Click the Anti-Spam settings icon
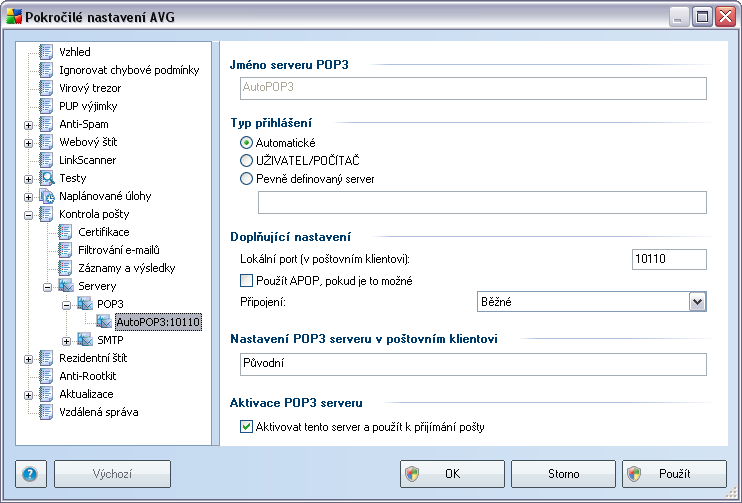742x503 pixels. (46, 124)
